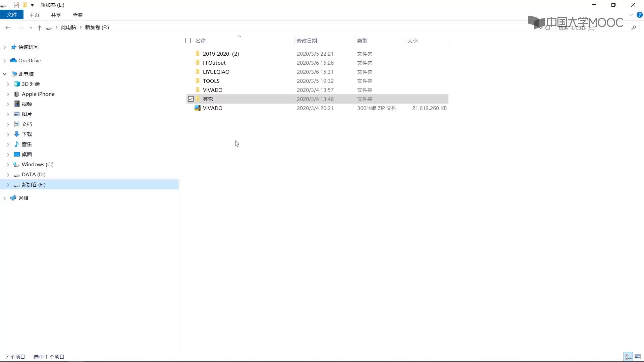Select the 下载 arrow icon

(x=17, y=134)
